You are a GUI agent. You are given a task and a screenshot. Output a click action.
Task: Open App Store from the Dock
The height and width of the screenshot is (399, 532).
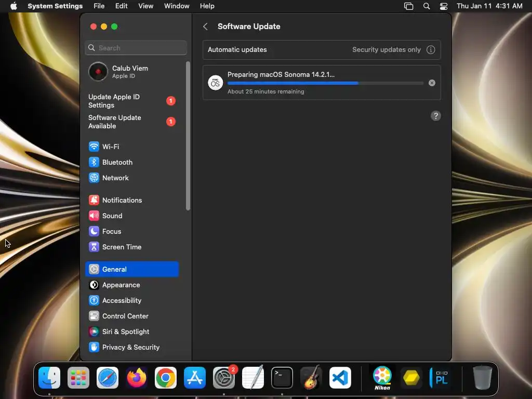click(x=195, y=378)
